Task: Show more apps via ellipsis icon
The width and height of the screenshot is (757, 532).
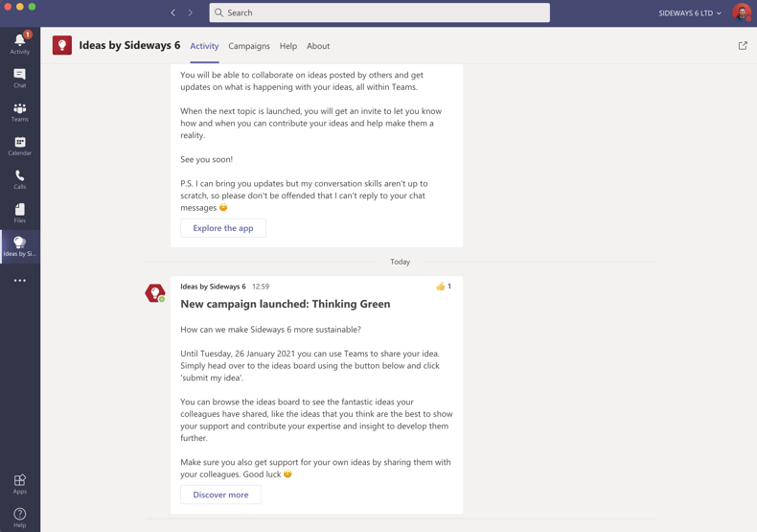Action: click(20, 281)
